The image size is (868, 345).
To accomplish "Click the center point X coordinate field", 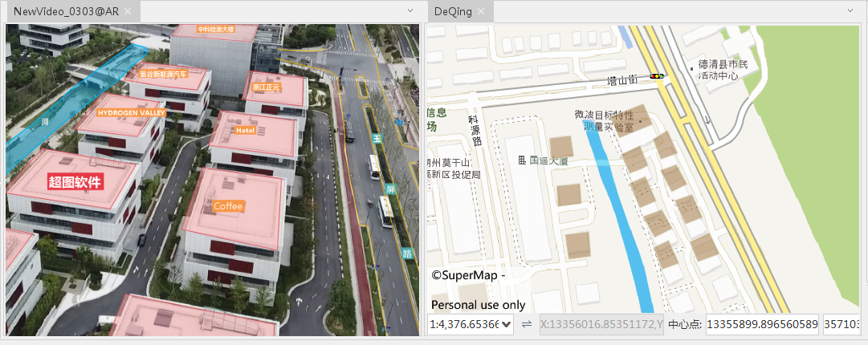I will [x=761, y=324].
